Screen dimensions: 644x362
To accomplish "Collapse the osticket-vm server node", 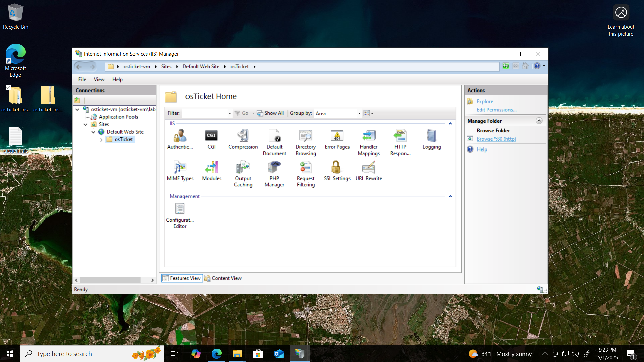I will 77,109.
